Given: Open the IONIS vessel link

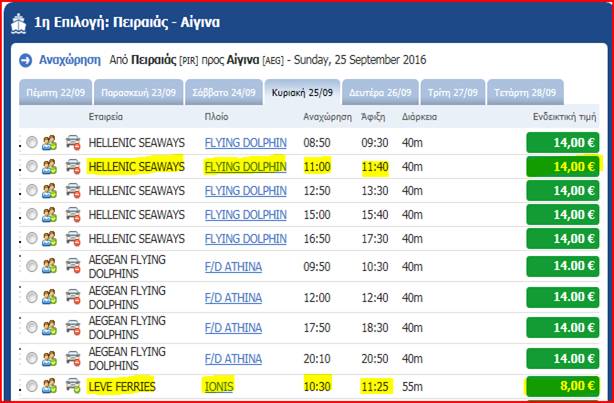Looking at the screenshot, I should (x=220, y=385).
